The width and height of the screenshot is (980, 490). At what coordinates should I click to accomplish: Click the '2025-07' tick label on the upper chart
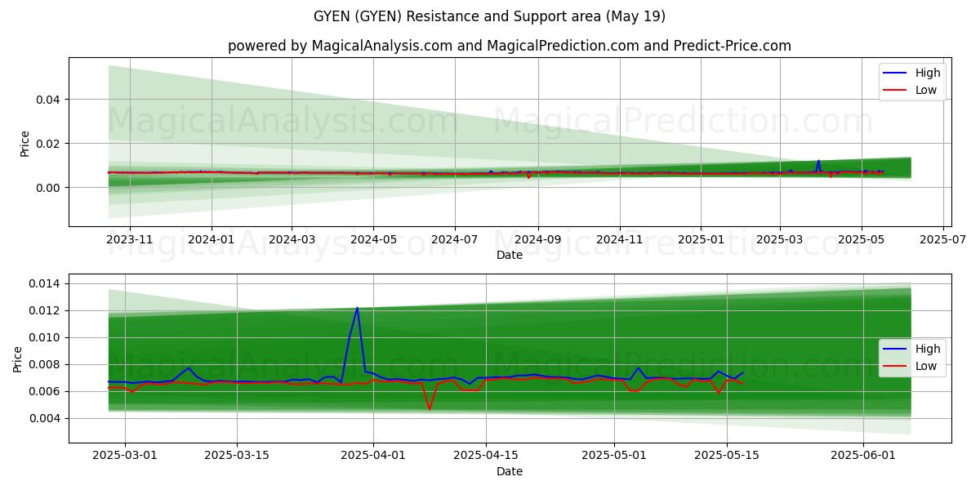tap(943, 240)
